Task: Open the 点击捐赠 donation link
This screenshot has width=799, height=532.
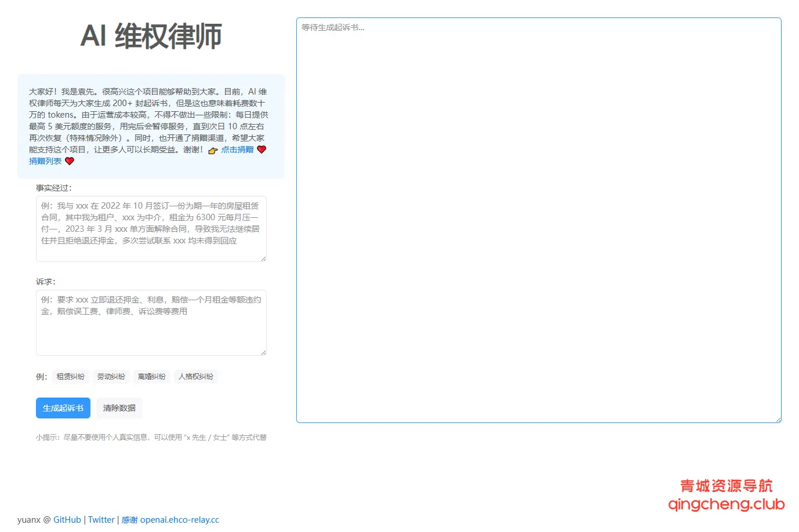Action: tap(237, 150)
